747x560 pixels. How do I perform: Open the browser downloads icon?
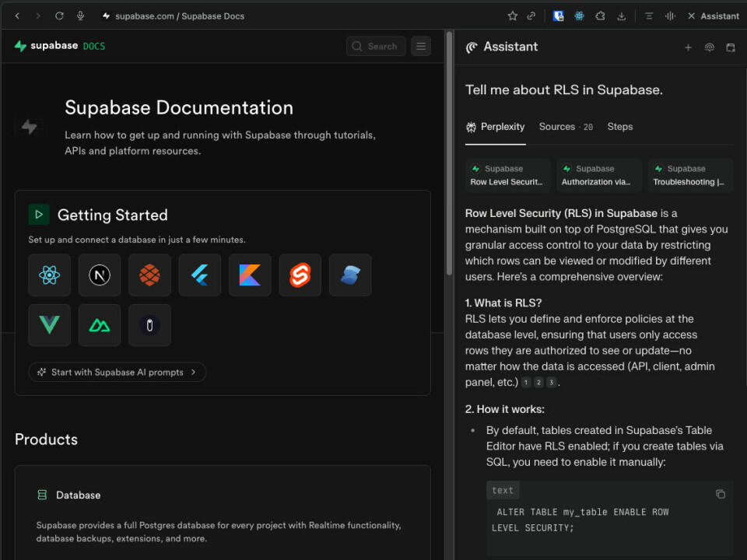click(621, 16)
